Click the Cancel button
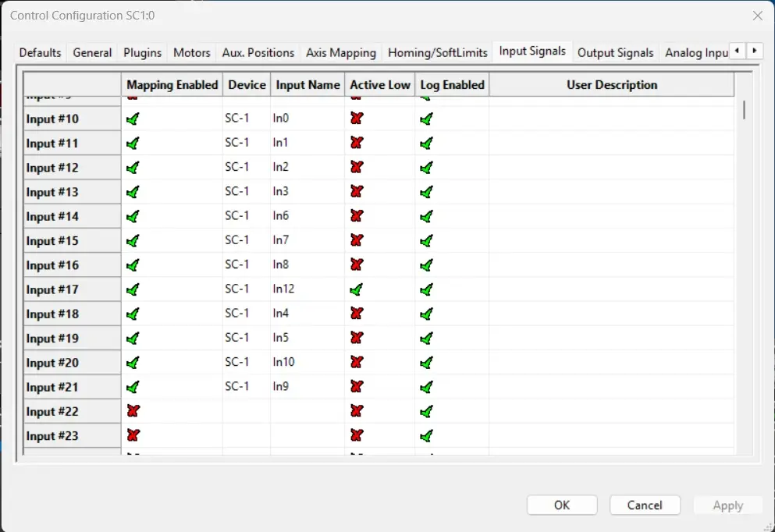Image resolution: width=775 pixels, height=532 pixels. click(645, 505)
